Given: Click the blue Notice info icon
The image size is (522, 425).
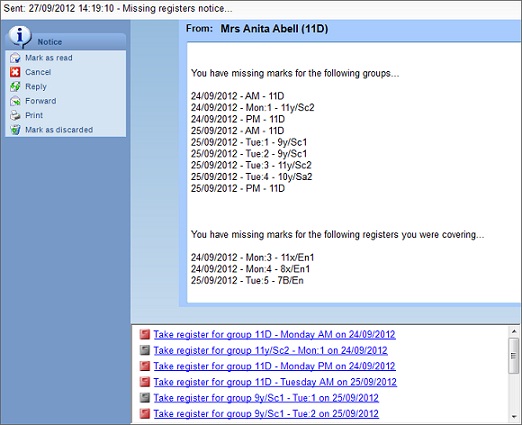Looking at the screenshot, I should click(x=20, y=36).
